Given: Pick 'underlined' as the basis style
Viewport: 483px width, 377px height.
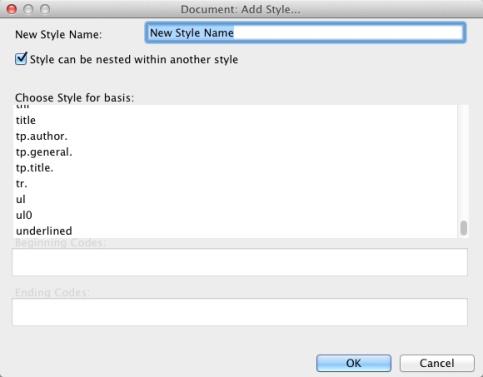Looking at the screenshot, I should tap(235, 231).
